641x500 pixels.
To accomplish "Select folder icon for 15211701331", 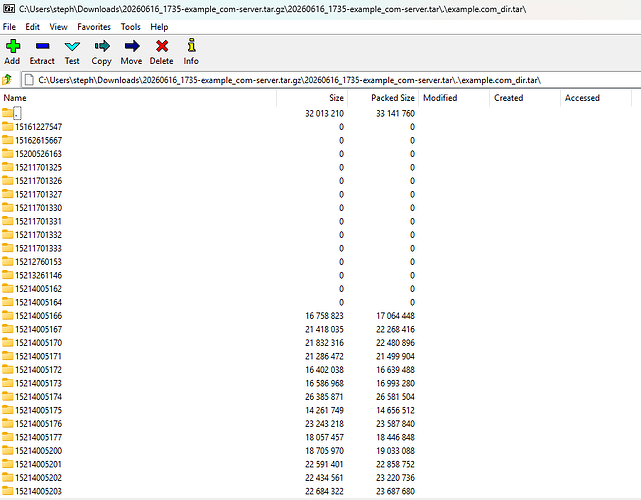I will pyautogui.click(x=8, y=221).
